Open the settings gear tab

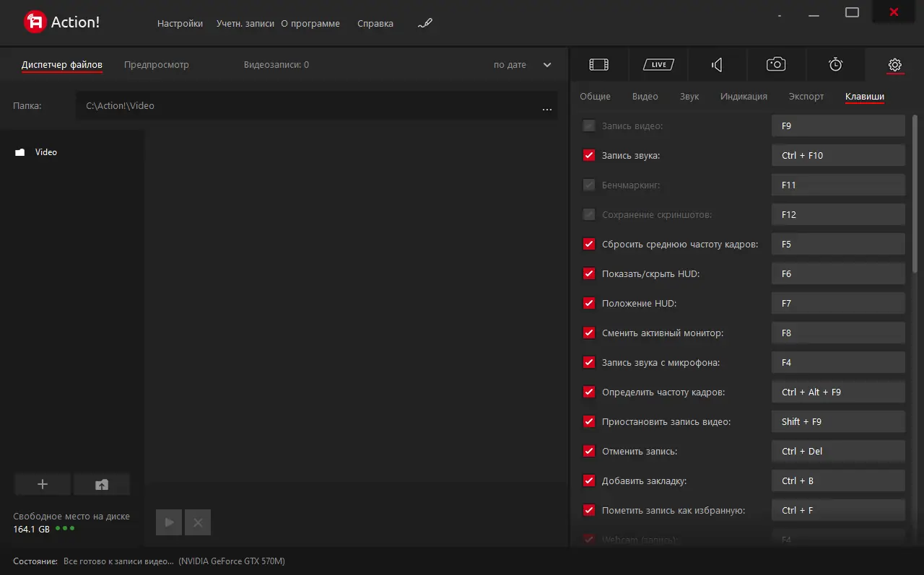pos(894,65)
